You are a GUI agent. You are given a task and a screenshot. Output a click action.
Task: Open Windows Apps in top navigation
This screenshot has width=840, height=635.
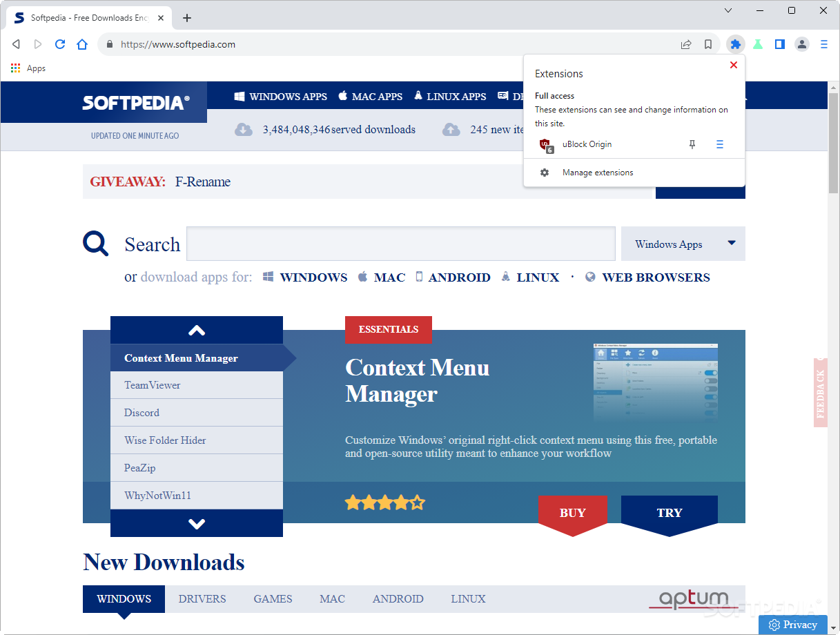click(x=280, y=97)
